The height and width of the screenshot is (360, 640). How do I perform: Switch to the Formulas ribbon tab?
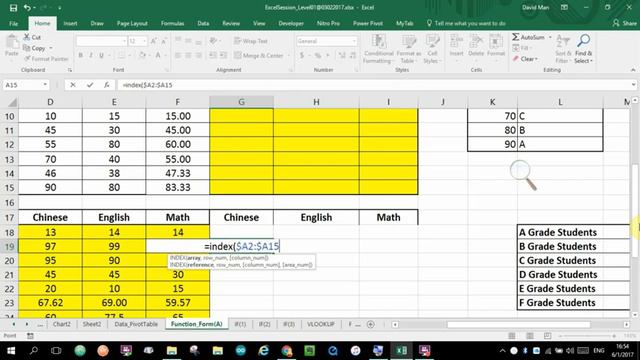tap(172, 23)
